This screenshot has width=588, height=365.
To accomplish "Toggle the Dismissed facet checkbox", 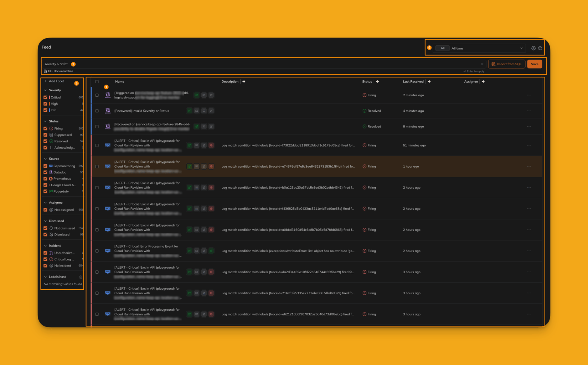I will 45,235.
